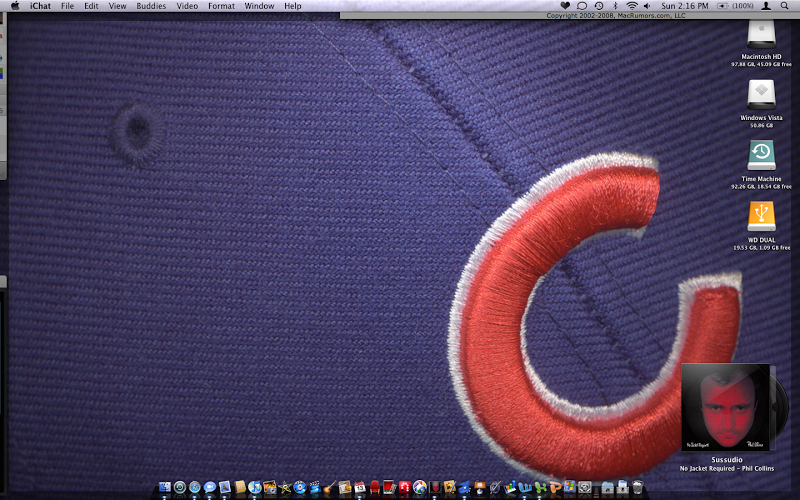Image resolution: width=800 pixels, height=500 pixels.
Task: Open the File menu
Action: click(x=67, y=6)
